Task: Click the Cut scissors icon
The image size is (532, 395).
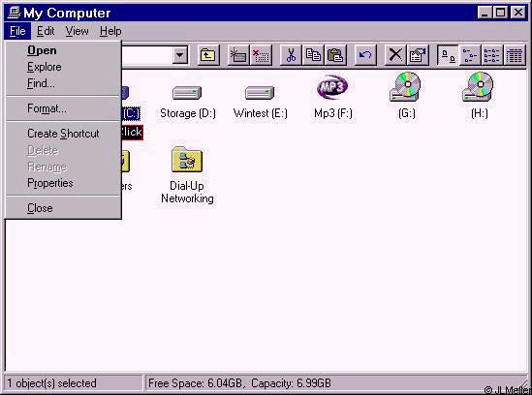Action: pos(291,55)
